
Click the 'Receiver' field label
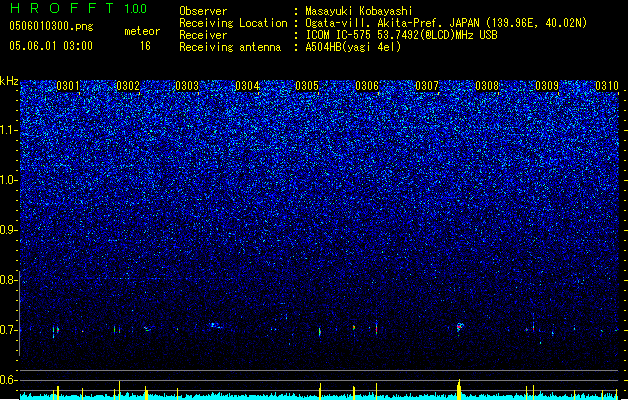coord(203,35)
